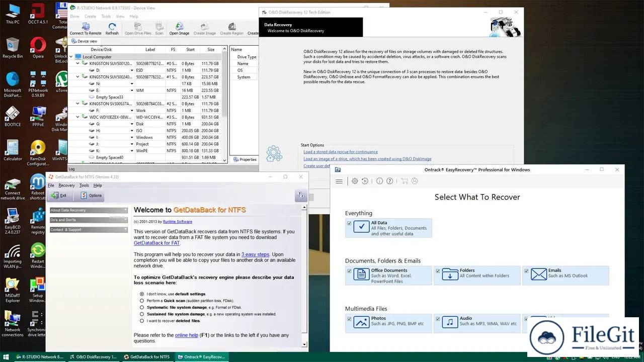Open Recovery menu in GetDataBack
The height and width of the screenshot is (362, 644).
(x=66, y=186)
